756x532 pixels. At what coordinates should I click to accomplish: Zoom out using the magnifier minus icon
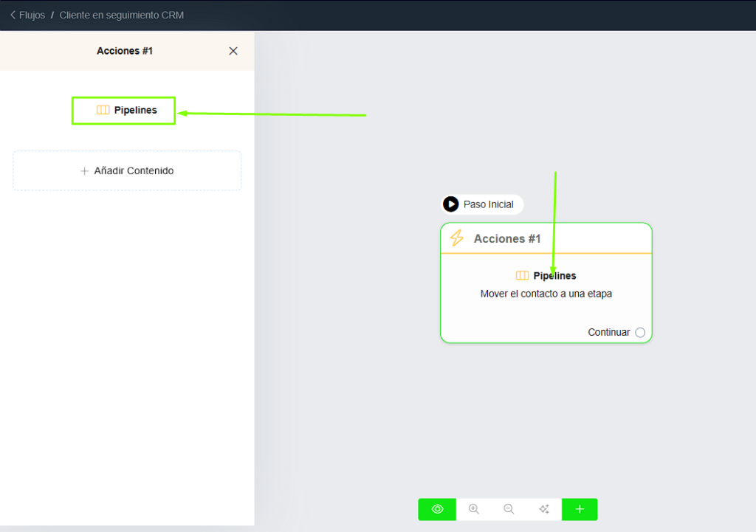click(509, 509)
